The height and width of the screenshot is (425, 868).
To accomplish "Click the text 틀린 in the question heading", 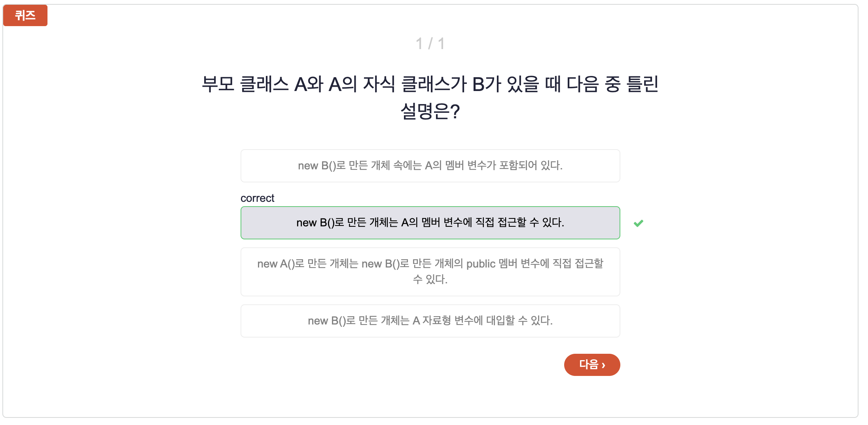I will (x=643, y=84).
